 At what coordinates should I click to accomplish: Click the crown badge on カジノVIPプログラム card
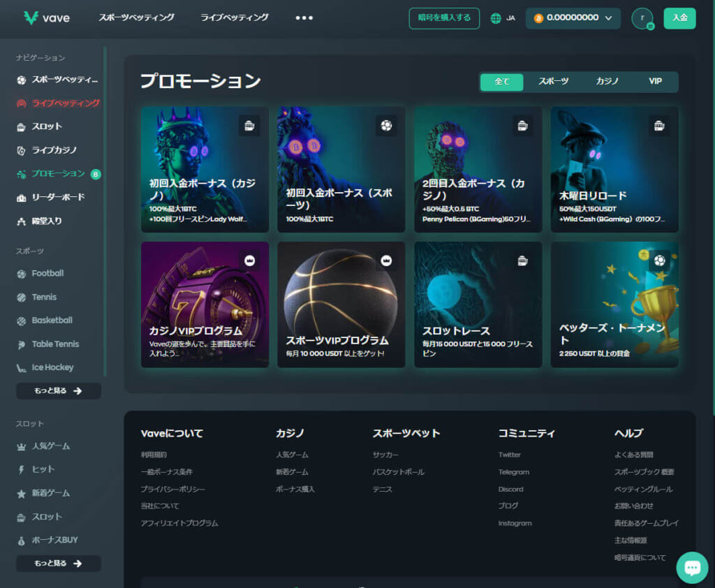point(249,260)
